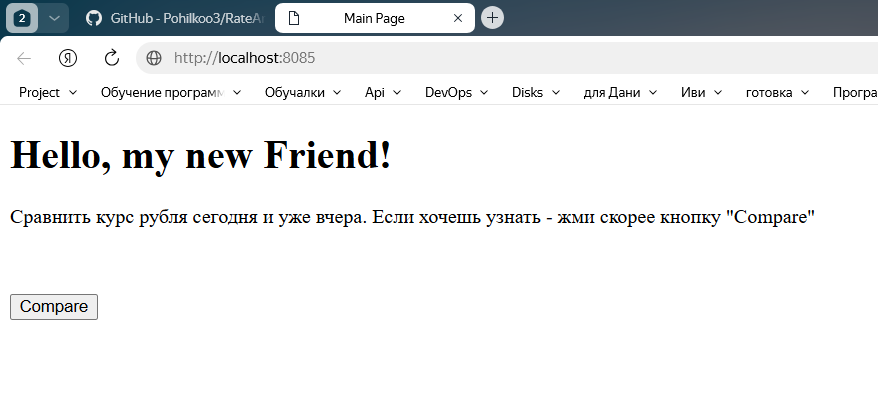The height and width of the screenshot is (400, 878).
Task: Click the page icon on Main Page tab
Action: point(293,18)
